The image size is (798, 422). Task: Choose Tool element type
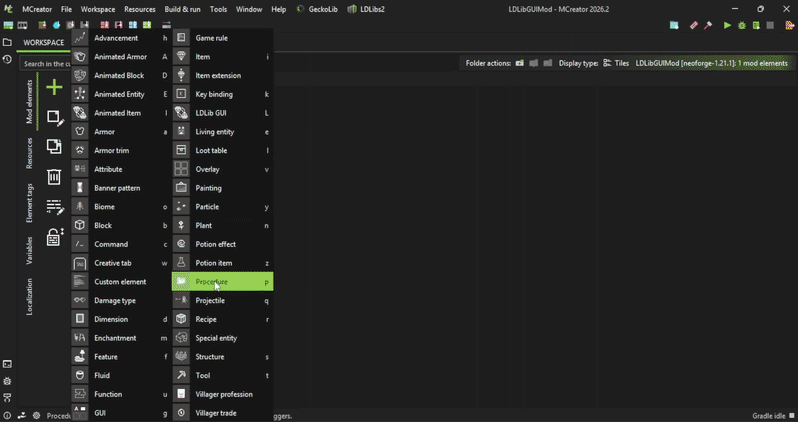pos(222,376)
